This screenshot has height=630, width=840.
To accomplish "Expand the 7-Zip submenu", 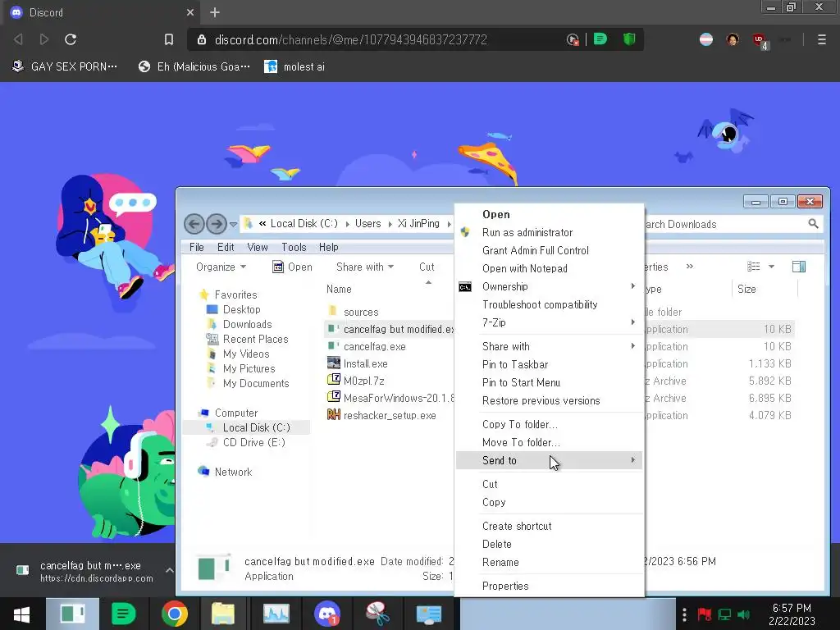I will tap(549, 322).
